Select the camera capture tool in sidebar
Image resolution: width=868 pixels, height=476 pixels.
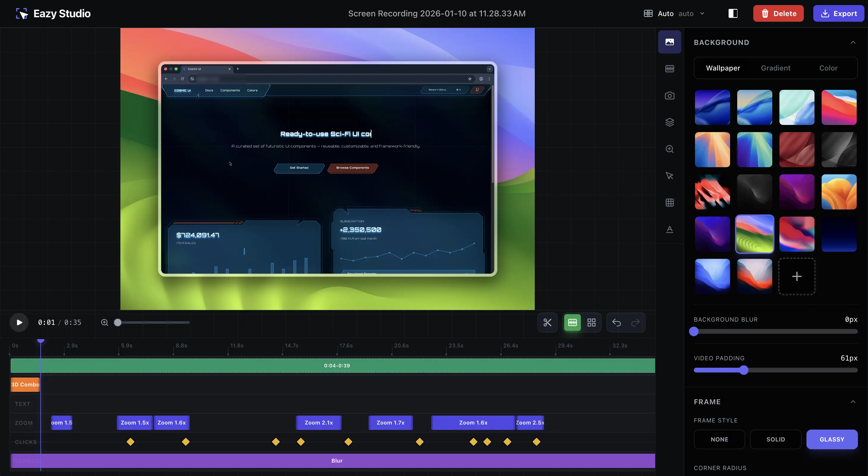coord(669,95)
